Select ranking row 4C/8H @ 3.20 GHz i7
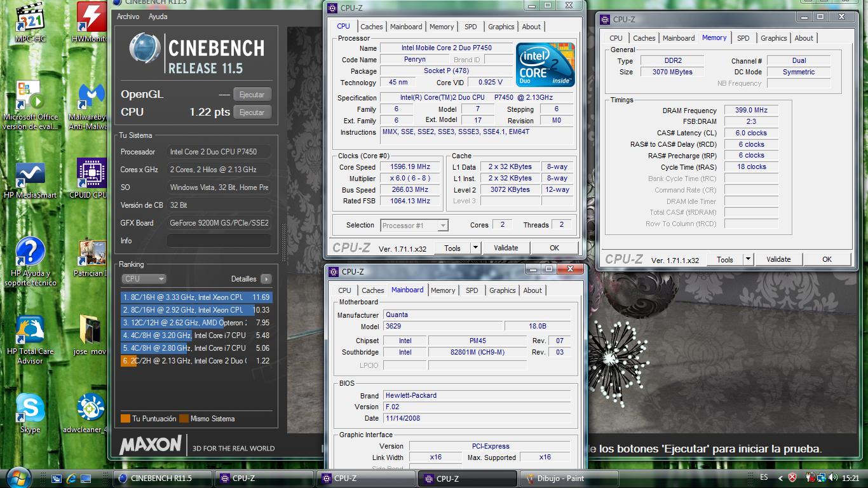Screen dimensions: 868x488 pos(196,335)
